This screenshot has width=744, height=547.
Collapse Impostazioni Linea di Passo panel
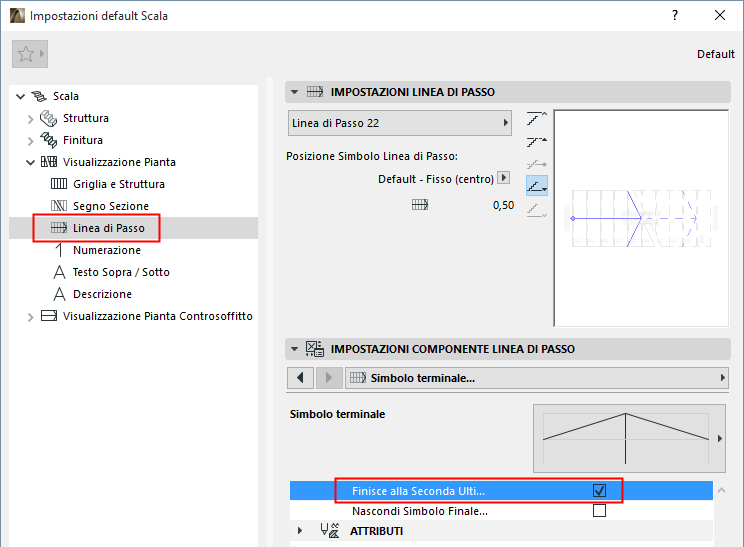tap(295, 92)
